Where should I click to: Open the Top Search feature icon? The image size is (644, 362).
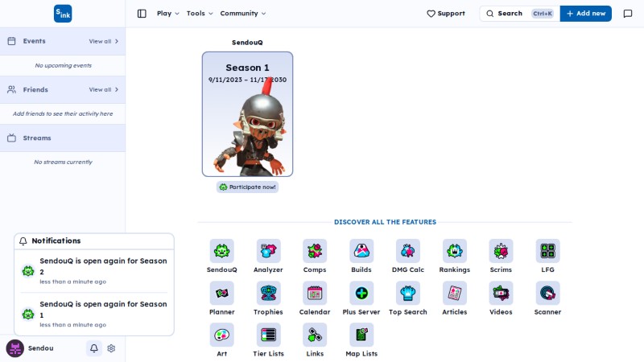[408, 293]
